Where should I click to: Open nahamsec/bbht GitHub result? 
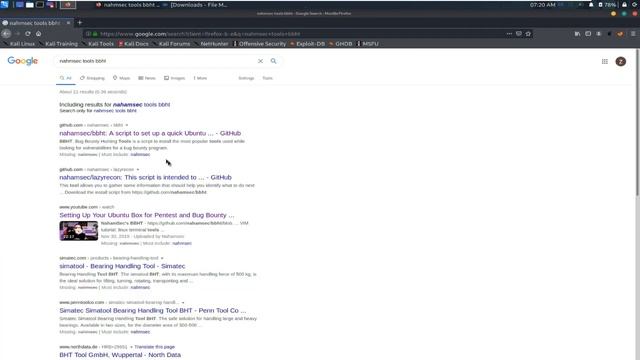(x=150, y=133)
